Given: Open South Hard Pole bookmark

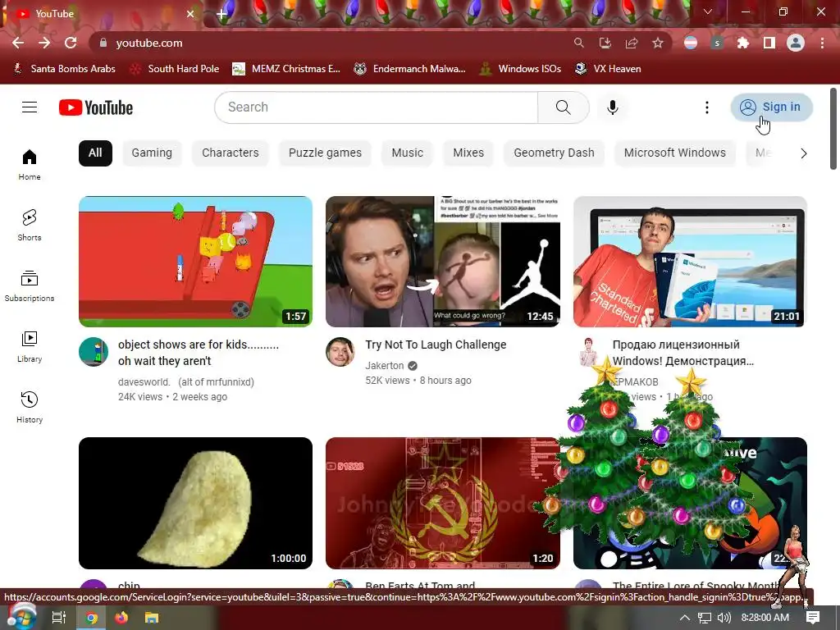Looking at the screenshot, I should (x=176, y=69).
